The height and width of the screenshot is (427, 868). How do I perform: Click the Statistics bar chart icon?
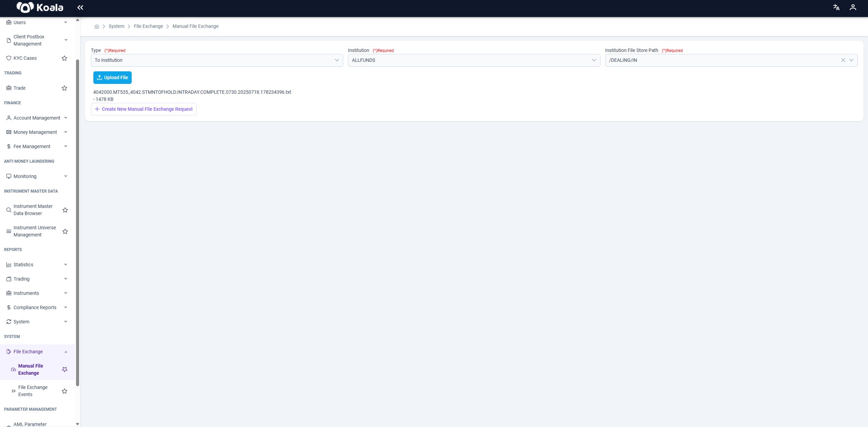click(9, 265)
